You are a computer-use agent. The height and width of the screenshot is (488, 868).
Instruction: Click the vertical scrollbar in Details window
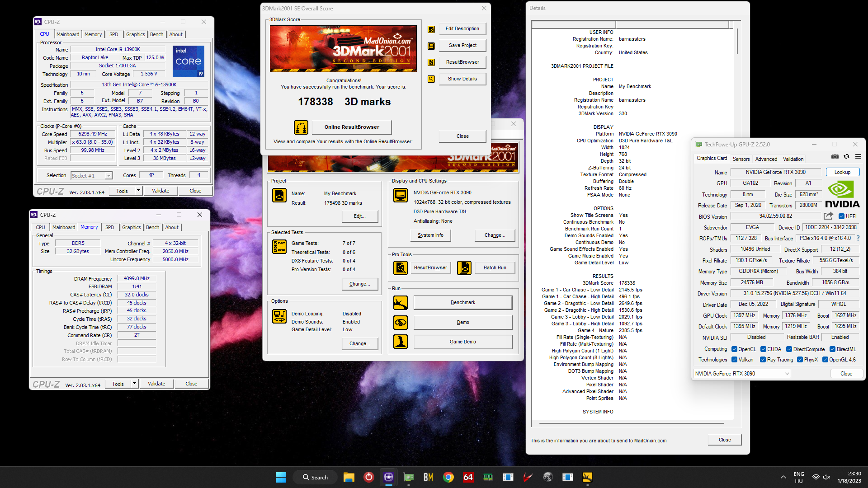point(737,41)
